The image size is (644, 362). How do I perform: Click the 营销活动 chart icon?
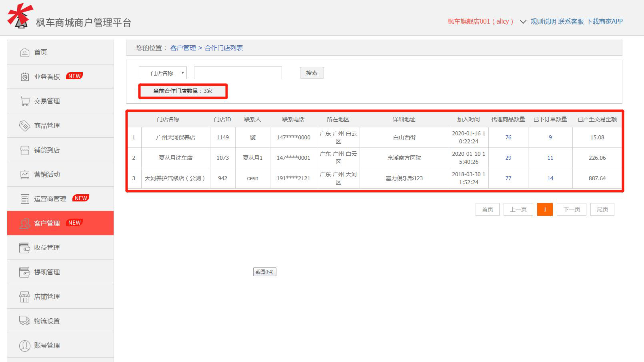(25, 175)
